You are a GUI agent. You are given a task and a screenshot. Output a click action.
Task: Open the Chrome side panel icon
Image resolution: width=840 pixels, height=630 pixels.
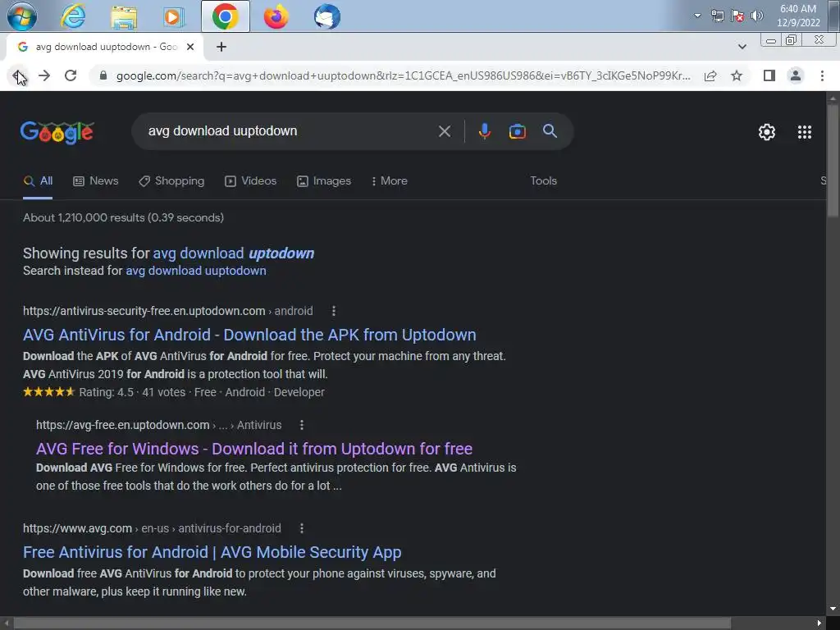(769, 75)
